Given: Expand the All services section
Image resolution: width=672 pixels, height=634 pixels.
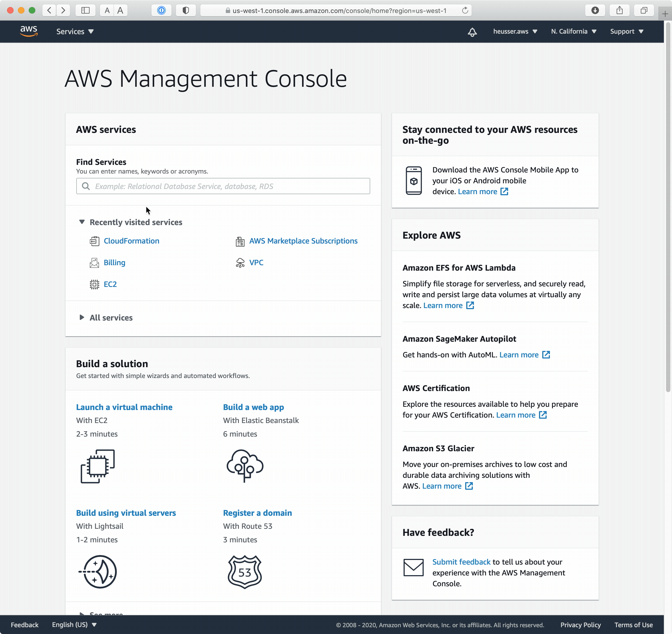Looking at the screenshot, I should click(x=82, y=317).
